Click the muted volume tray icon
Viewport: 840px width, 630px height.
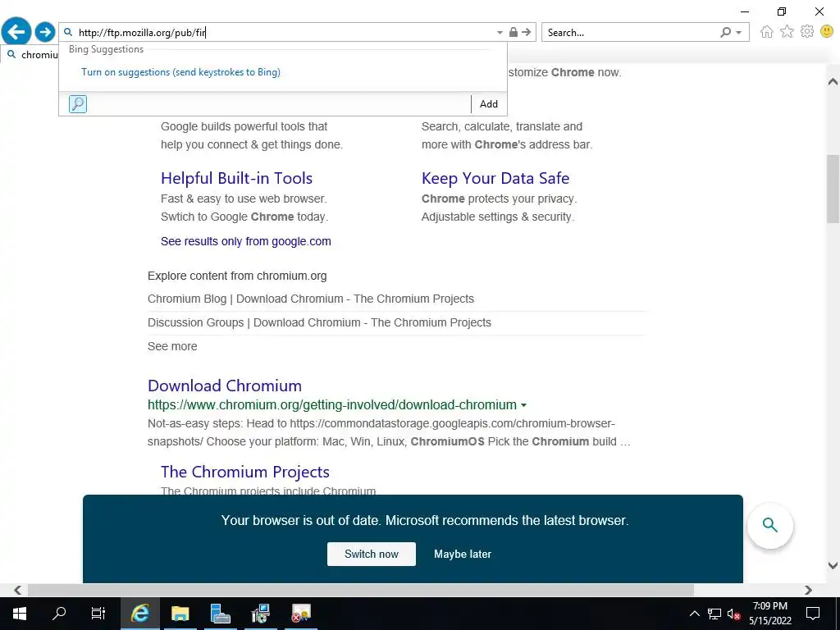click(x=733, y=614)
